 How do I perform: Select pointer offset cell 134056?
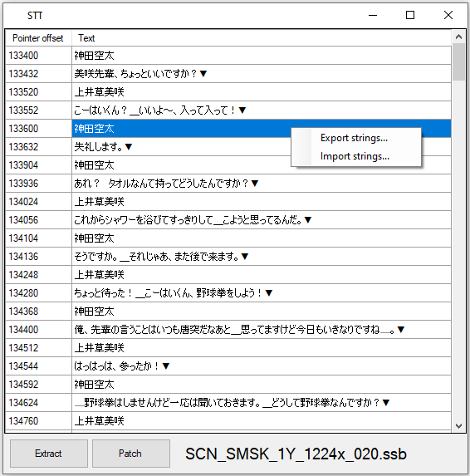tap(38, 220)
